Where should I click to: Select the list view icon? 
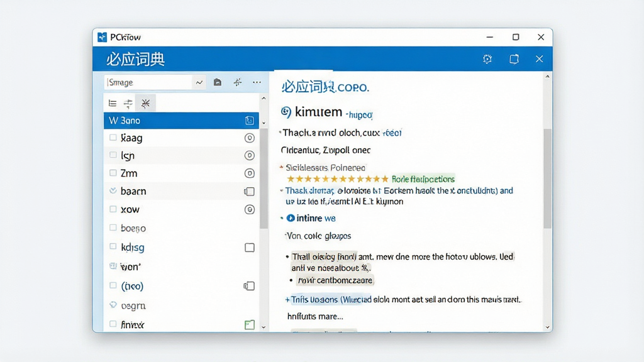coord(112,104)
